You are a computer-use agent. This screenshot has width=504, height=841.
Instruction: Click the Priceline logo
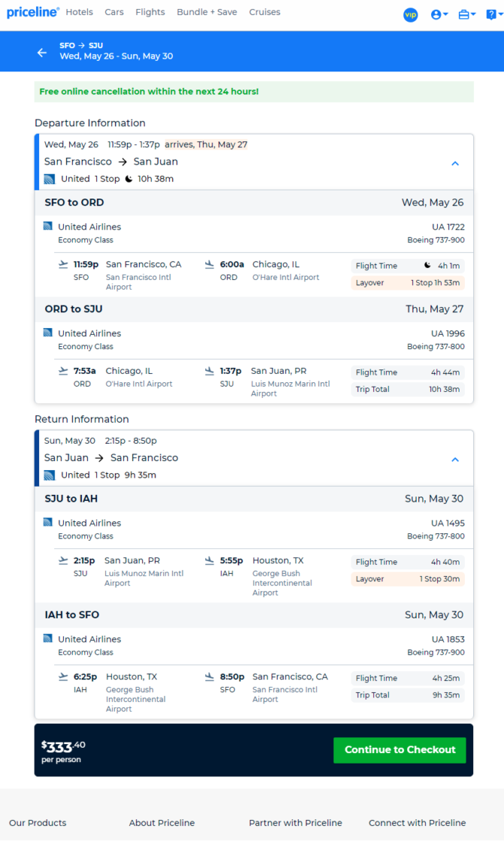click(x=32, y=12)
